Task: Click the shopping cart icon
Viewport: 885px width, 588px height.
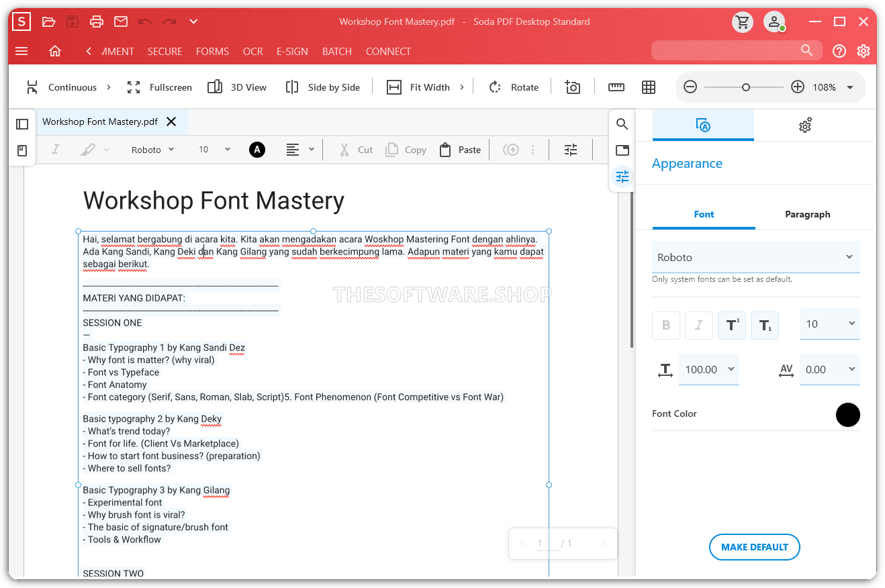Action: 742,22
